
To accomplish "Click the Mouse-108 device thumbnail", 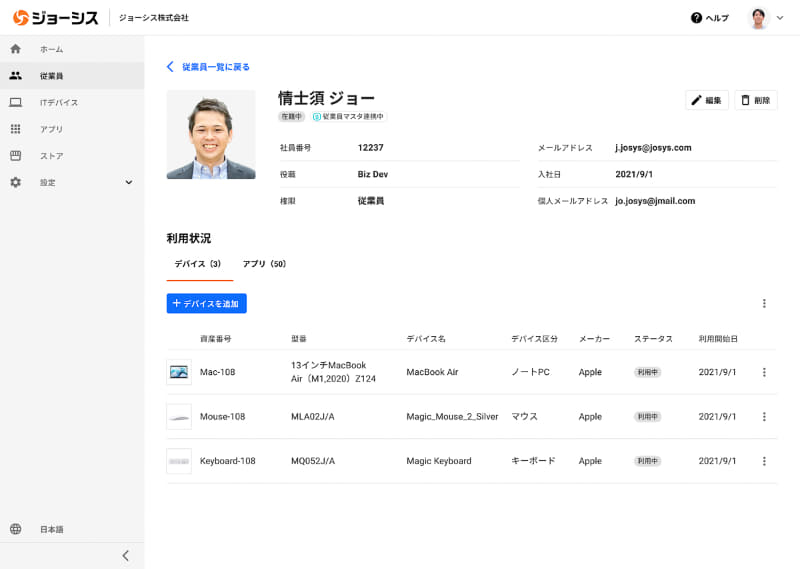I will click(x=179, y=416).
